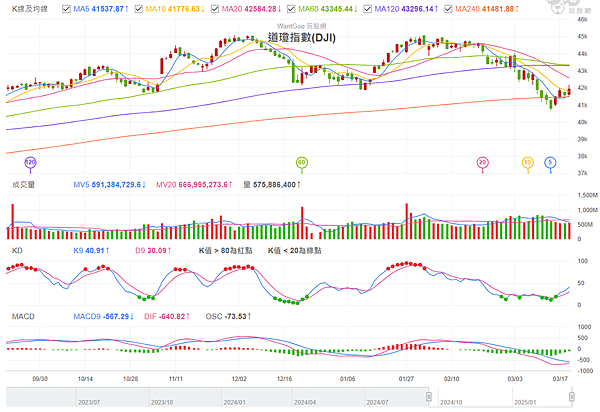Viewport: 600px width, 412px height.
Task: Click the 成交量 volume panel label
Action: [23, 185]
